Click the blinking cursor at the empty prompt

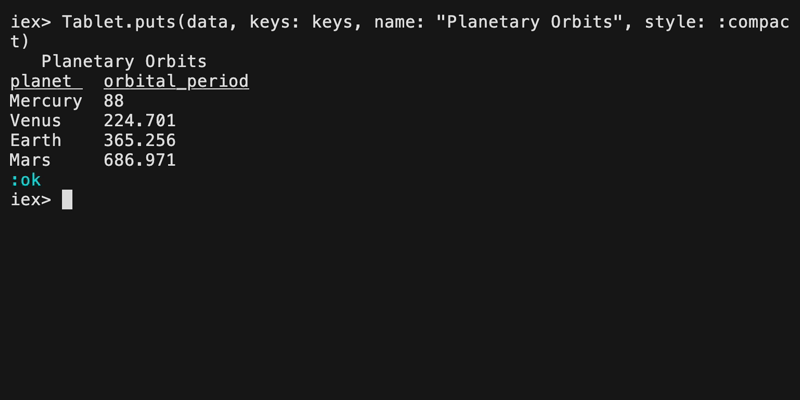[x=67, y=199]
